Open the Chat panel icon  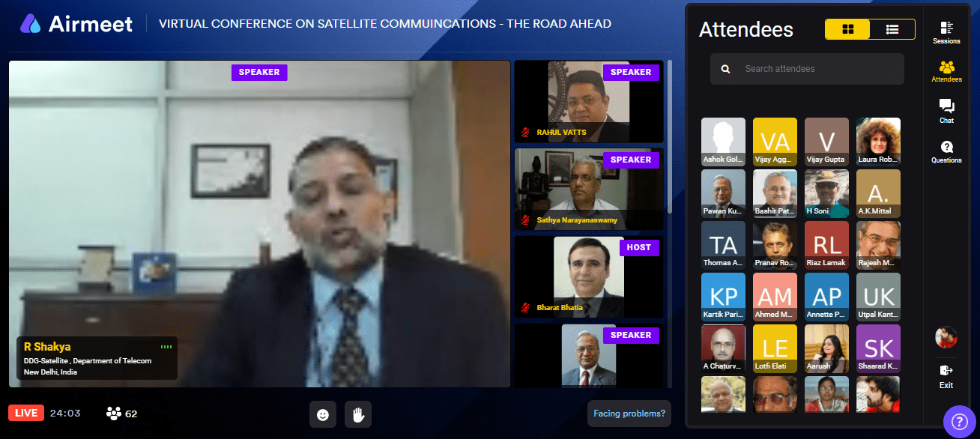pos(946,111)
